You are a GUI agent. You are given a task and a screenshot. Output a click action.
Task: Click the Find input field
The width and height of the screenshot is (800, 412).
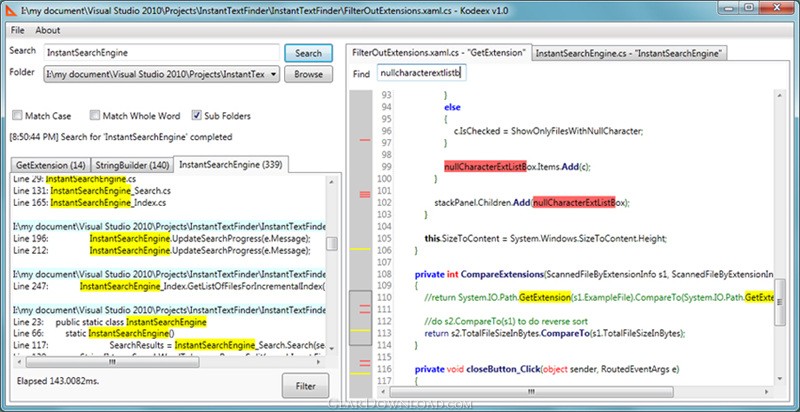point(422,73)
